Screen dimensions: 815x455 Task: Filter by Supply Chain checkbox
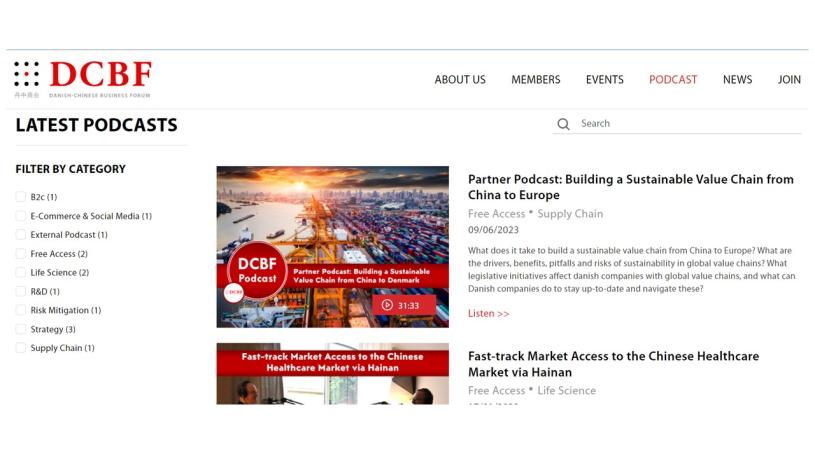click(x=21, y=348)
